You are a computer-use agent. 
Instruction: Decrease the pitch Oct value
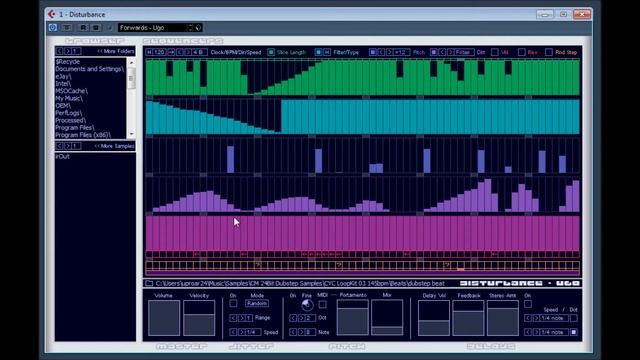(293, 318)
